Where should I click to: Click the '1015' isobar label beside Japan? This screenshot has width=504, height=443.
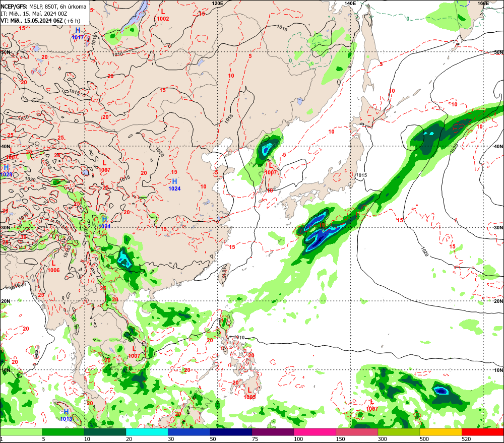click(x=361, y=175)
